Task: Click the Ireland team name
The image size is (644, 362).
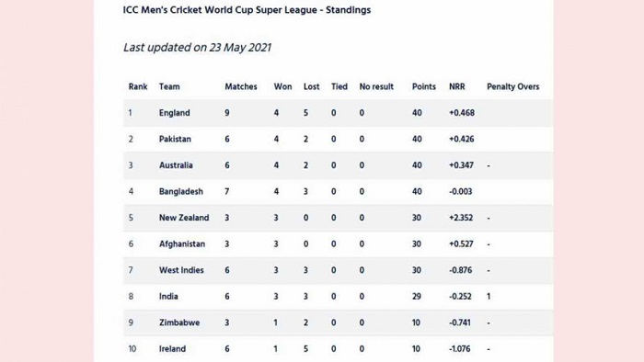Action: coord(172,349)
